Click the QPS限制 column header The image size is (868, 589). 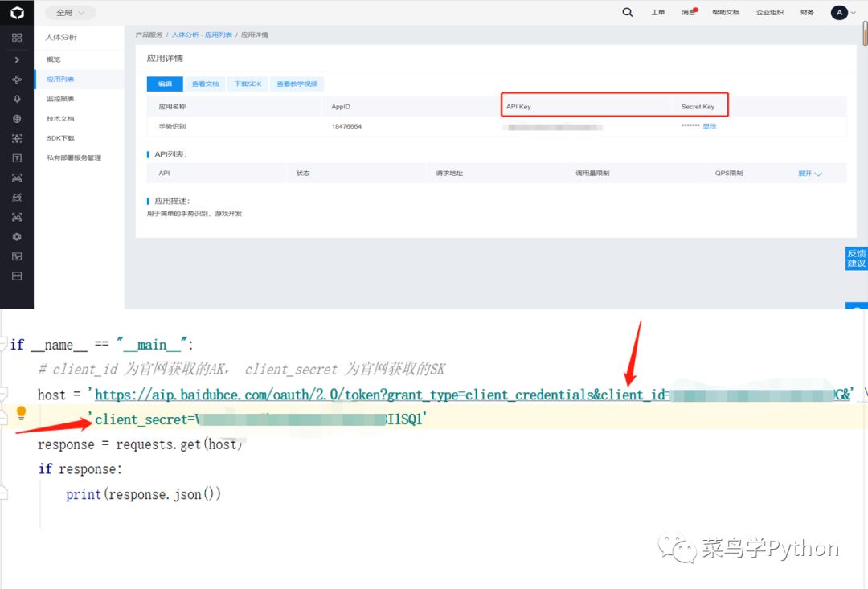[728, 174]
